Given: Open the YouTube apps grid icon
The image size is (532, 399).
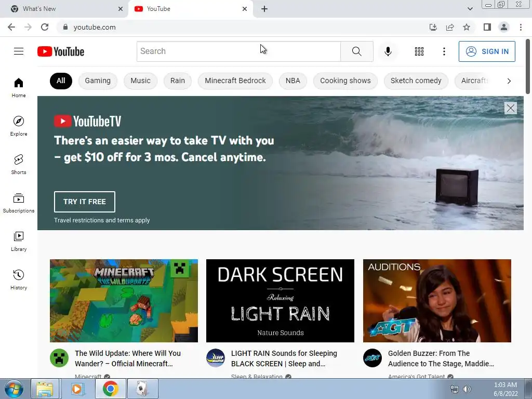Looking at the screenshot, I should tap(419, 51).
